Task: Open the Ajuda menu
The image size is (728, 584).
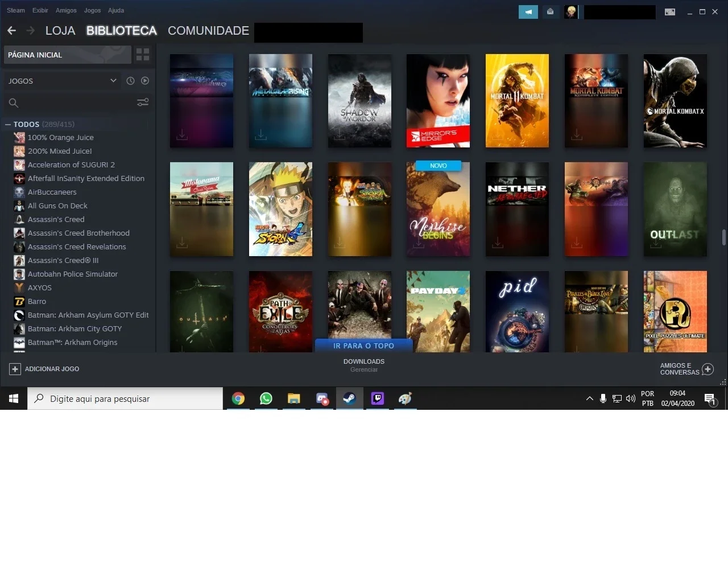Action: [x=116, y=10]
